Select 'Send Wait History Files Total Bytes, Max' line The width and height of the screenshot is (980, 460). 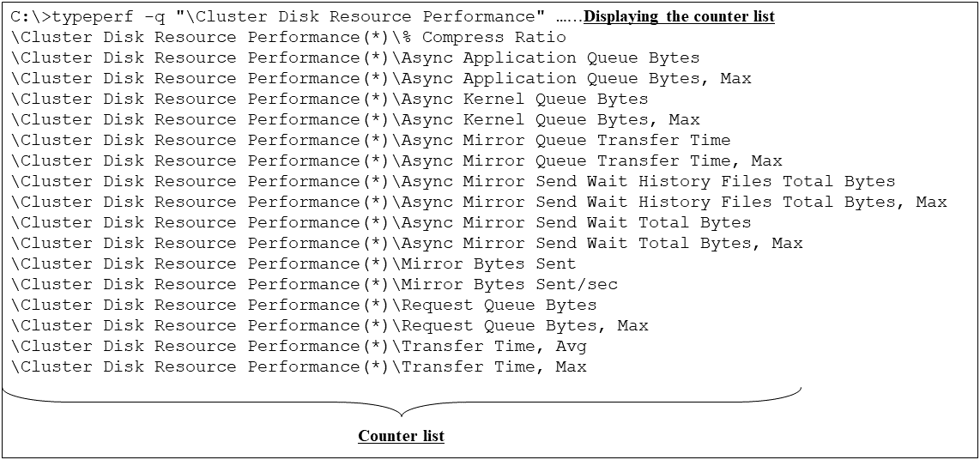[480, 203]
